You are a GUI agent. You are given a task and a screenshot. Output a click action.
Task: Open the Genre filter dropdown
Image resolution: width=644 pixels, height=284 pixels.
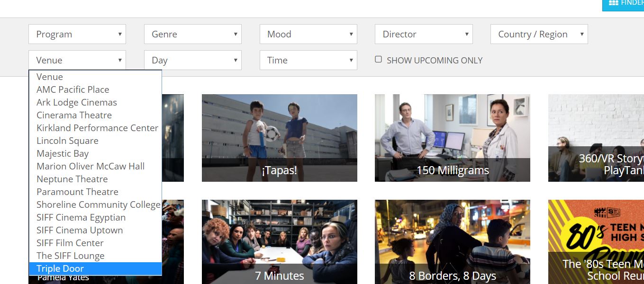tap(193, 34)
